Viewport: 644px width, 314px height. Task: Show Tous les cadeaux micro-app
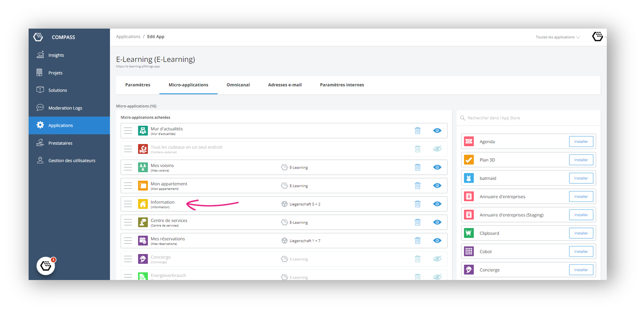pos(437,149)
